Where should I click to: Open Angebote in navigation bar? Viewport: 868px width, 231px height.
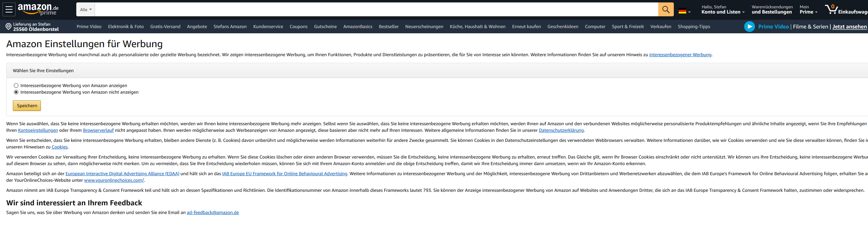point(197,26)
